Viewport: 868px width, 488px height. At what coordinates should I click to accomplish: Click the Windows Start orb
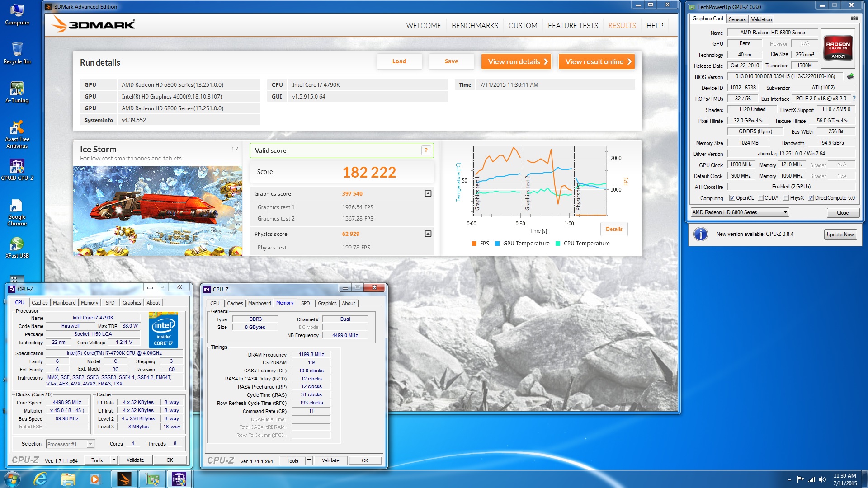[12, 479]
